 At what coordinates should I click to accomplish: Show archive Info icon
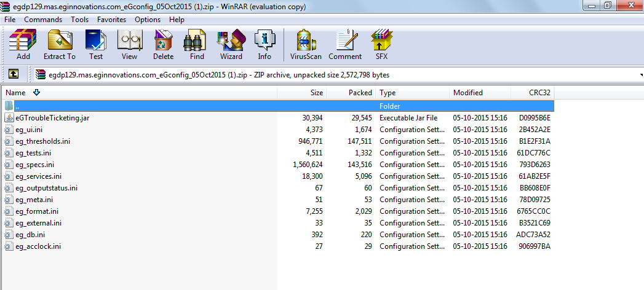pos(264,40)
